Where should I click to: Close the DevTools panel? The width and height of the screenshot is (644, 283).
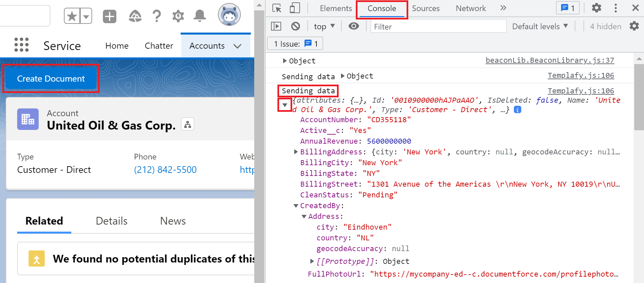tap(635, 8)
